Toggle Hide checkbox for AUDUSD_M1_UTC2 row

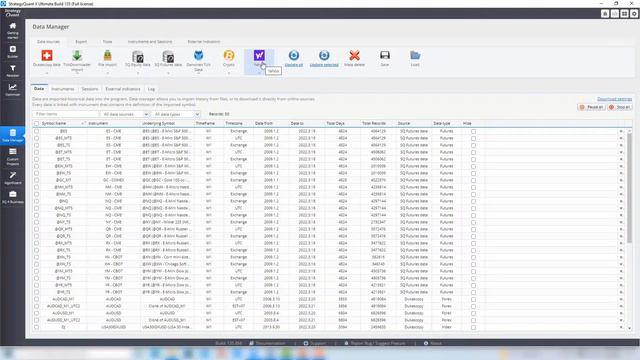click(x=473, y=320)
